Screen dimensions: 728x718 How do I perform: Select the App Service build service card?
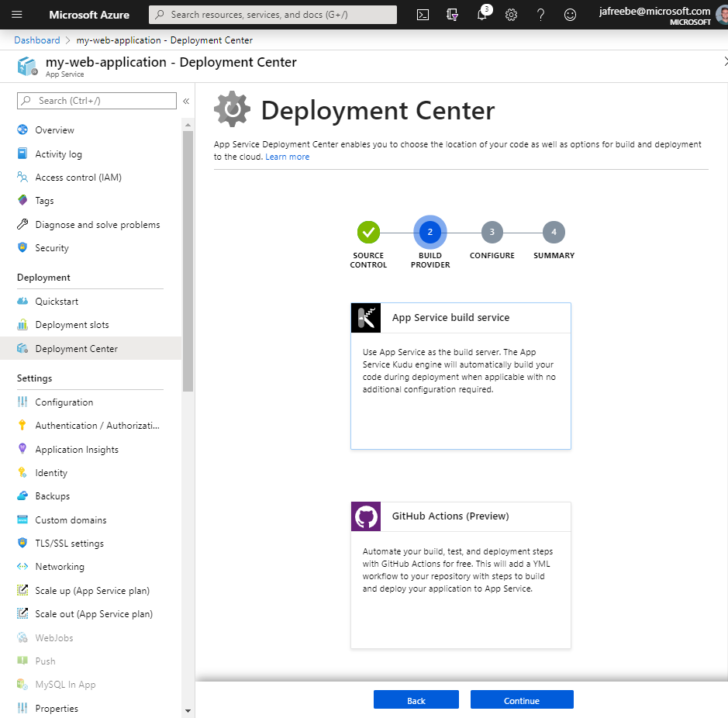pos(461,376)
